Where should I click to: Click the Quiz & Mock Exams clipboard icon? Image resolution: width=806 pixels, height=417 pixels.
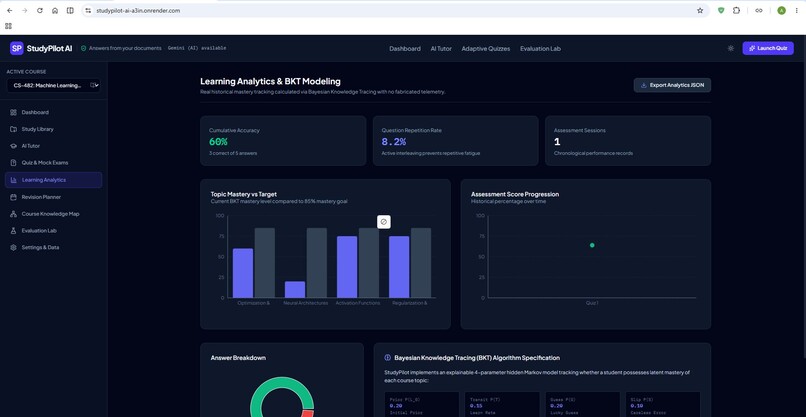(x=13, y=163)
